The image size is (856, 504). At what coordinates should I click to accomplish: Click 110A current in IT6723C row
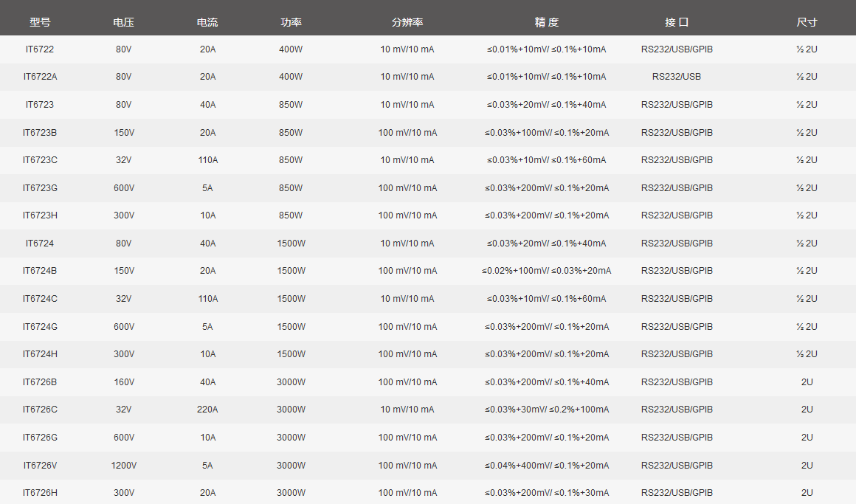coord(207,160)
